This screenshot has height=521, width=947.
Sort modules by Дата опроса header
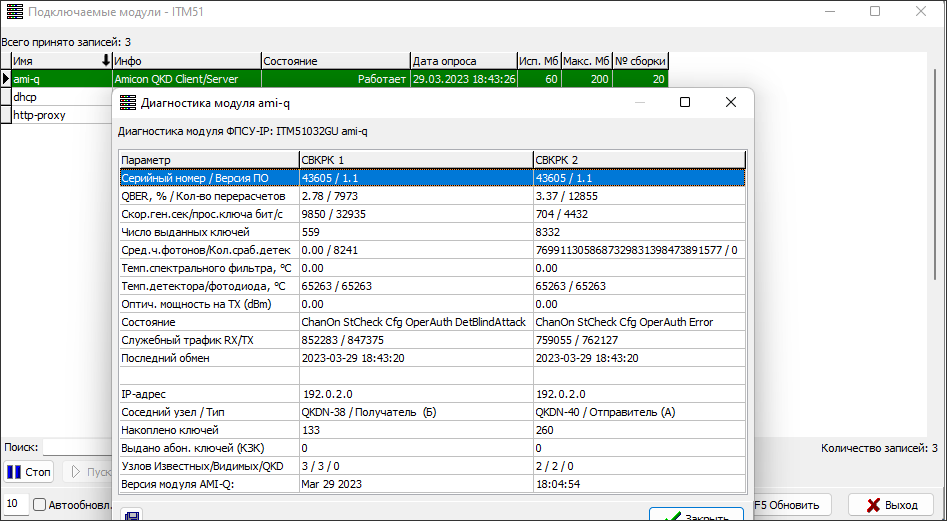[462, 61]
